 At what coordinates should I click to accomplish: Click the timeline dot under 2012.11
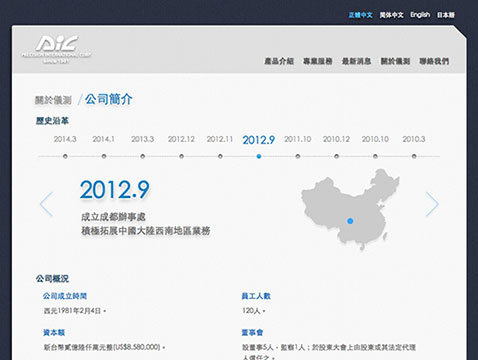click(x=220, y=156)
